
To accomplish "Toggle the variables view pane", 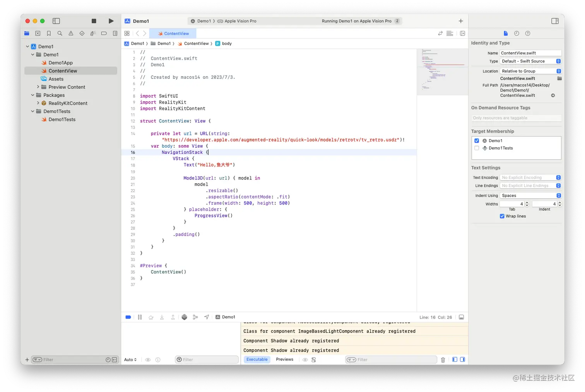I will pyautogui.click(x=455, y=360).
